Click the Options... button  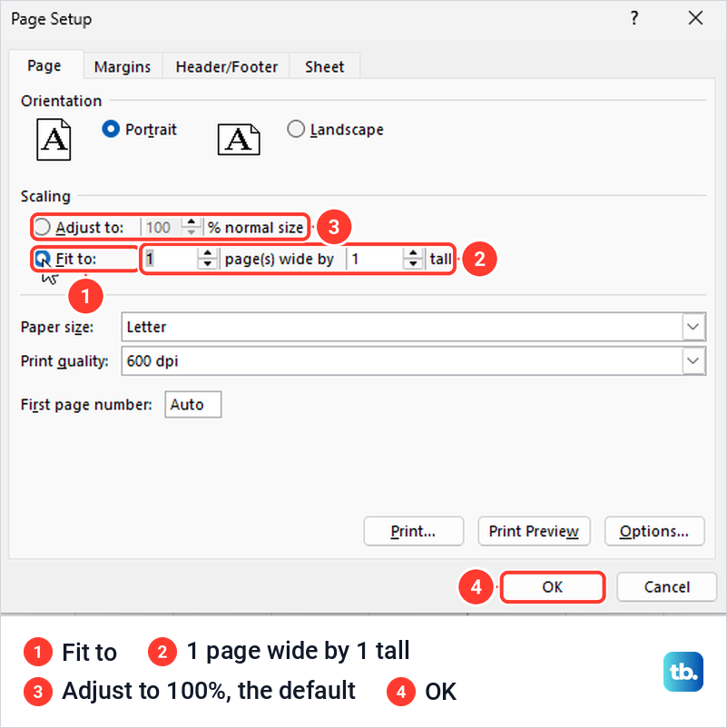pyautogui.click(x=654, y=531)
